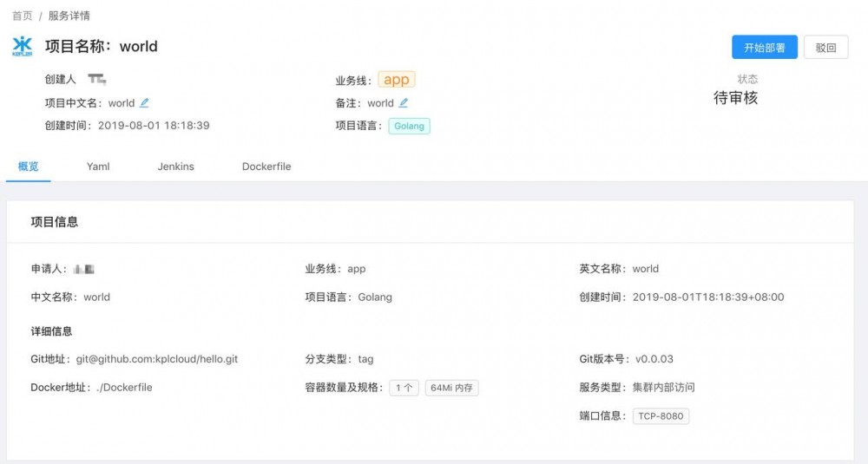Viewport: 868px width, 464px height.
Task: Click the creator avatar icon
Action: (x=96, y=80)
